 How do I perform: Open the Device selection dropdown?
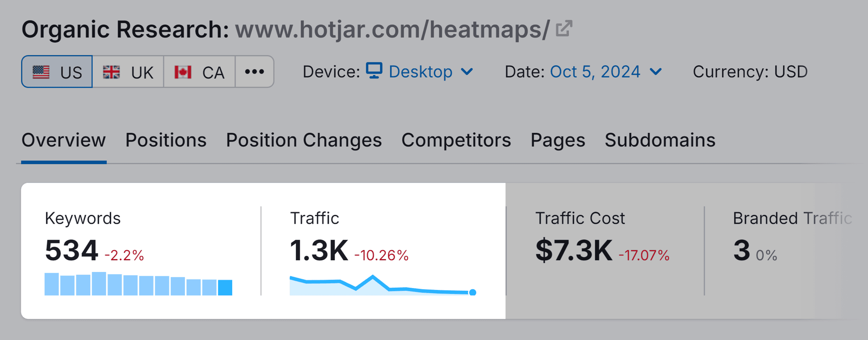pyautogui.click(x=420, y=72)
